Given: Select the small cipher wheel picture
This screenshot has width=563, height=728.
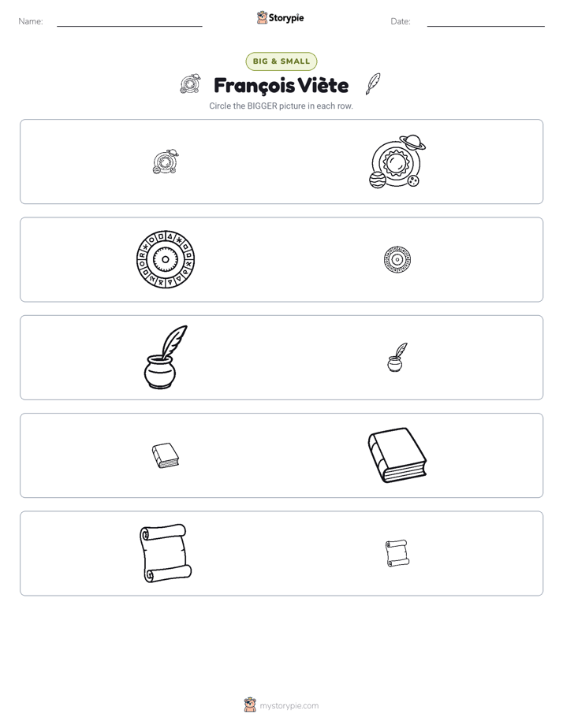Looking at the screenshot, I should tap(397, 259).
